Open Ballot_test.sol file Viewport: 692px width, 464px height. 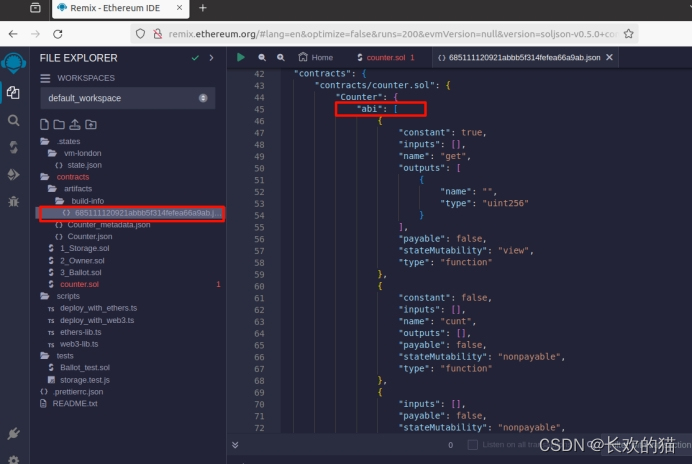[79, 368]
